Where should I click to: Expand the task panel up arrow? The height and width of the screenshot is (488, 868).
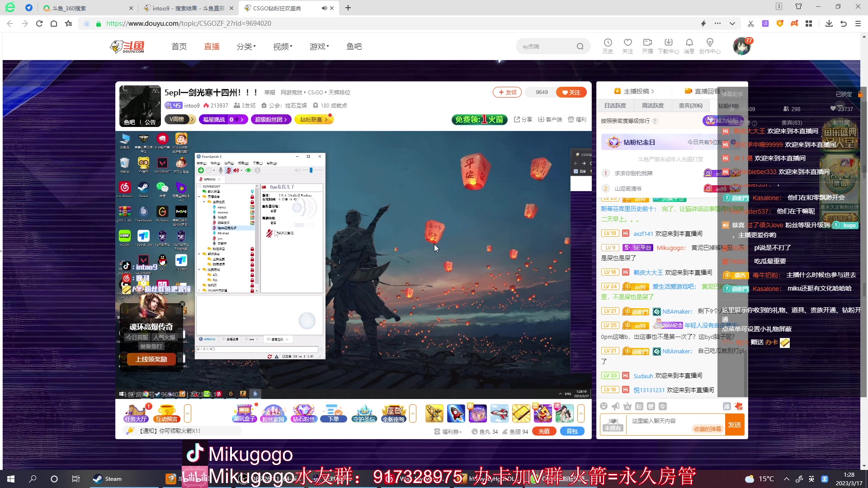point(187,413)
